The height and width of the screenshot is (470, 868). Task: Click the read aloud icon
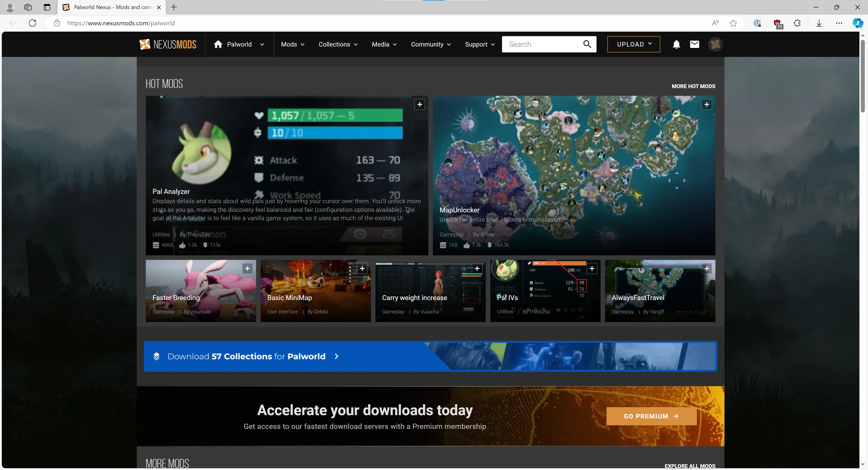pos(715,23)
